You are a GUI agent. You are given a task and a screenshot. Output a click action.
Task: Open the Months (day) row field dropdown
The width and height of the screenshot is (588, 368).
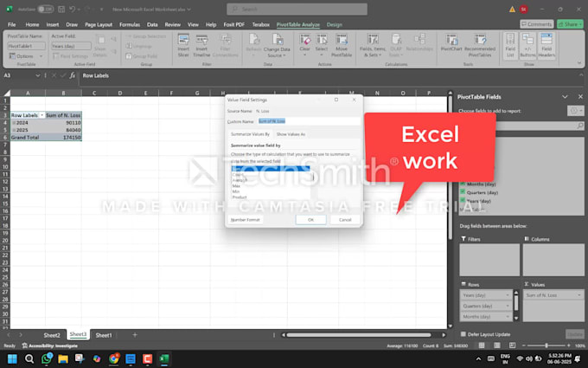508,317
